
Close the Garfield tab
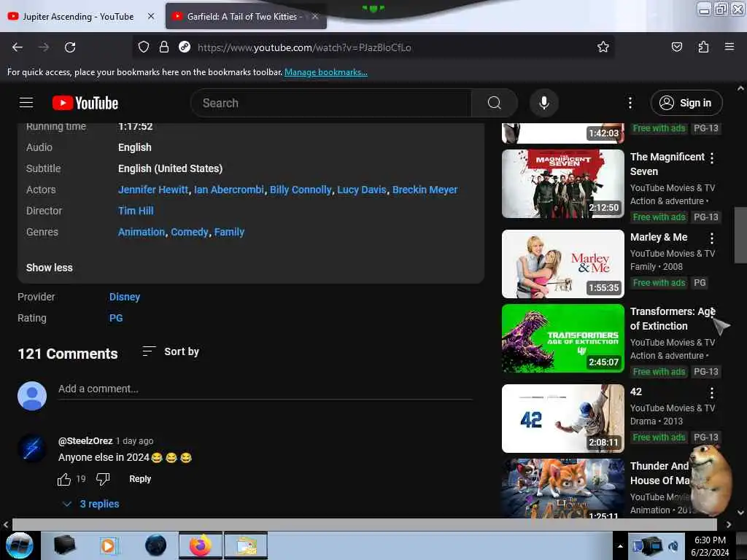coord(315,17)
